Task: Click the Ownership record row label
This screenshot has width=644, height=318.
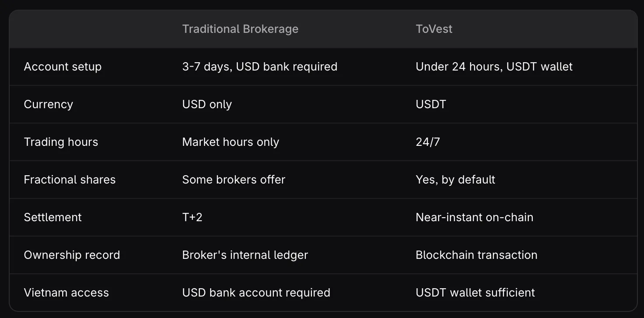Action: (72, 255)
